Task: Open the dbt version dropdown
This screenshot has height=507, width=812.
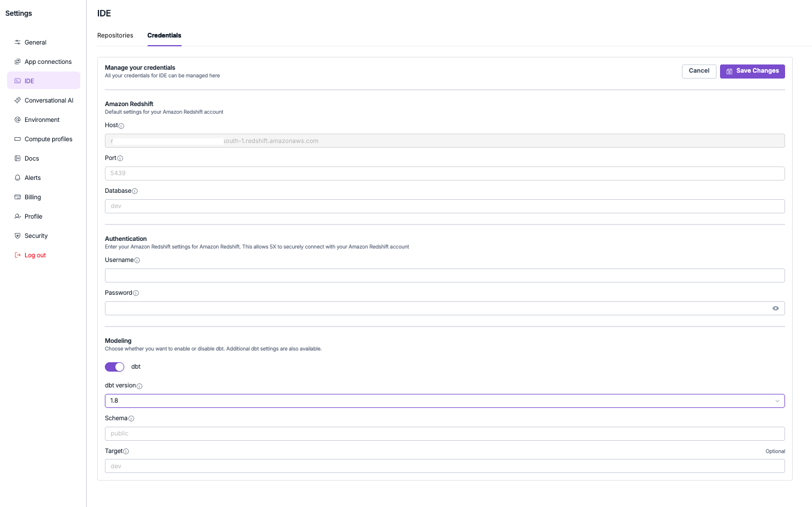Action: [776, 401]
